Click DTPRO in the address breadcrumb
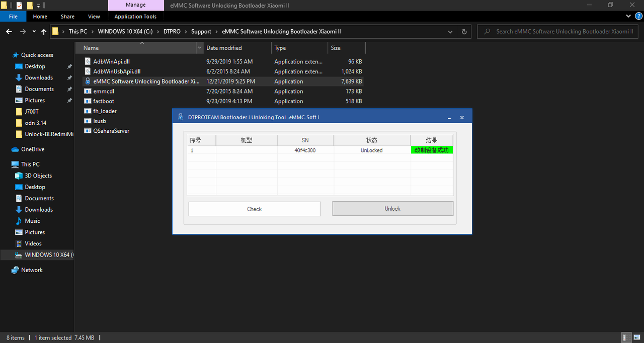Viewport: 644px width, 343px height. pos(172,31)
